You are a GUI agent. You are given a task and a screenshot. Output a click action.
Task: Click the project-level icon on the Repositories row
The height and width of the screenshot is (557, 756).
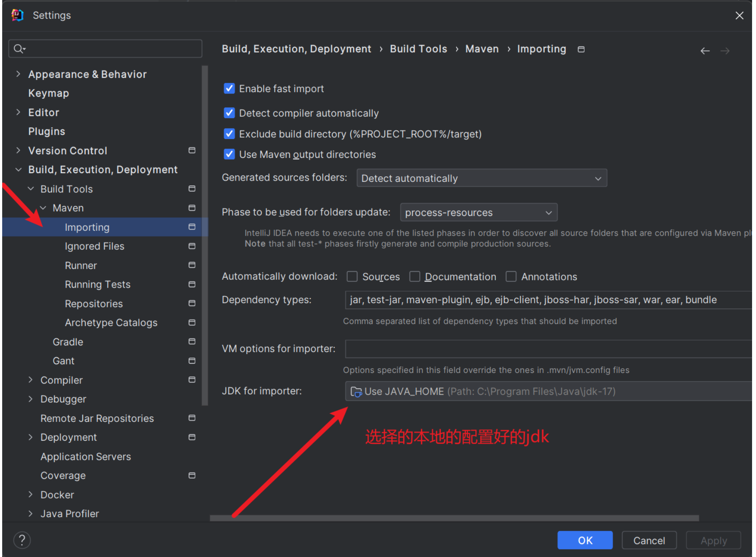tap(192, 303)
